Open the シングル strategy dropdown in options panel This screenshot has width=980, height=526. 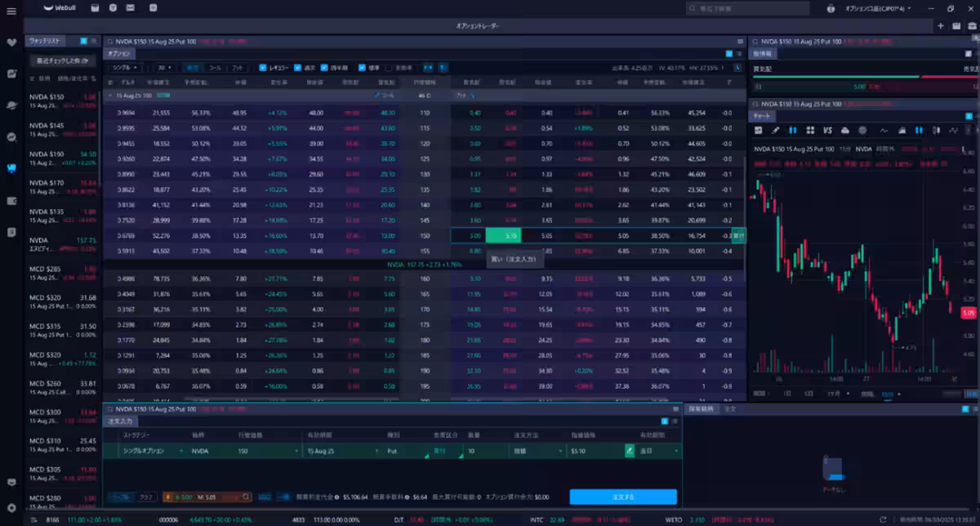click(x=125, y=68)
